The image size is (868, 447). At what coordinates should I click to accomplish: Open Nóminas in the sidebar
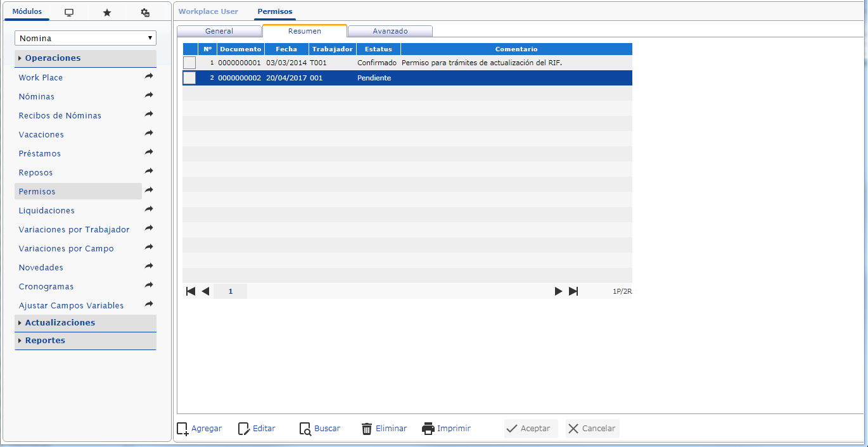[37, 96]
